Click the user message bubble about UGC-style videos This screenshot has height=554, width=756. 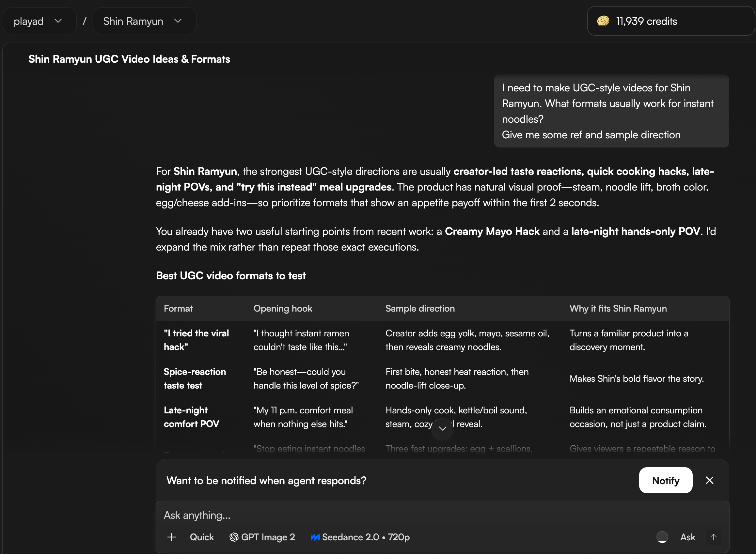[x=611, y=111]
